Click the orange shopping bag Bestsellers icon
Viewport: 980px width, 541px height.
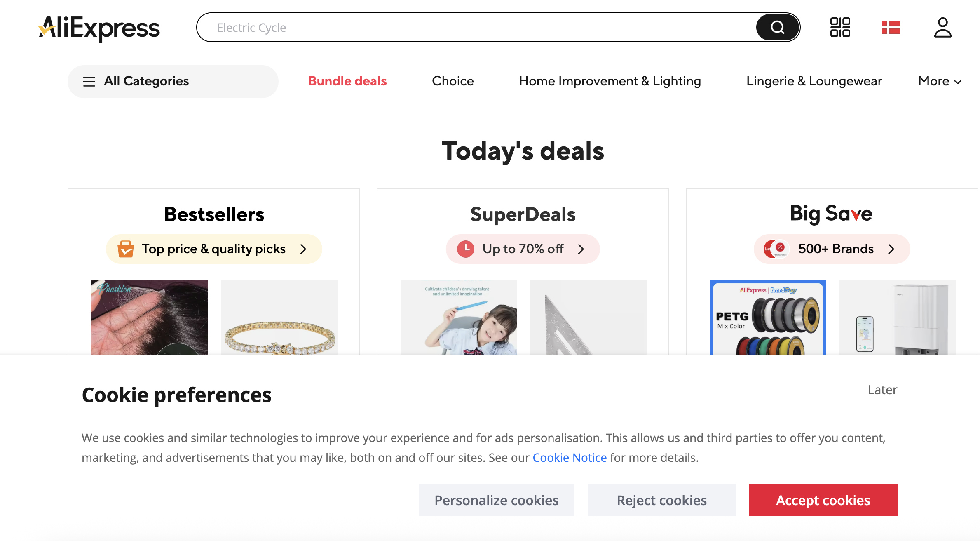[x=126, y=249]
